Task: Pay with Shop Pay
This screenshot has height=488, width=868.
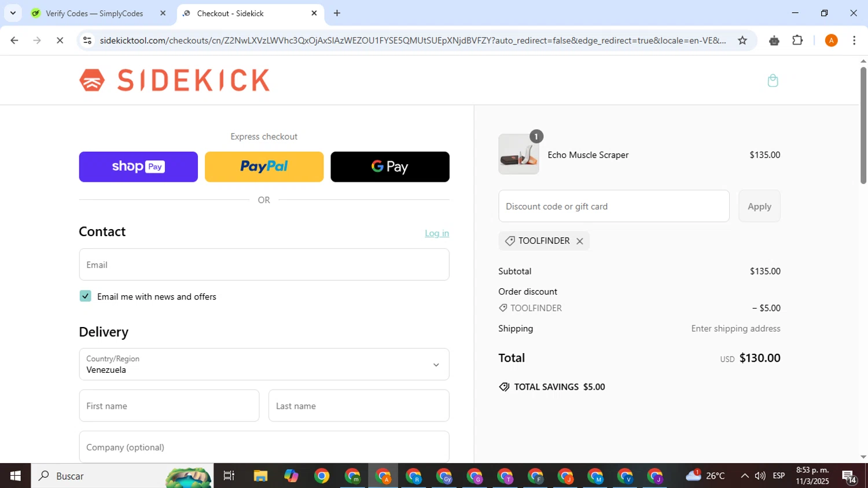Action: click(138, 167)
